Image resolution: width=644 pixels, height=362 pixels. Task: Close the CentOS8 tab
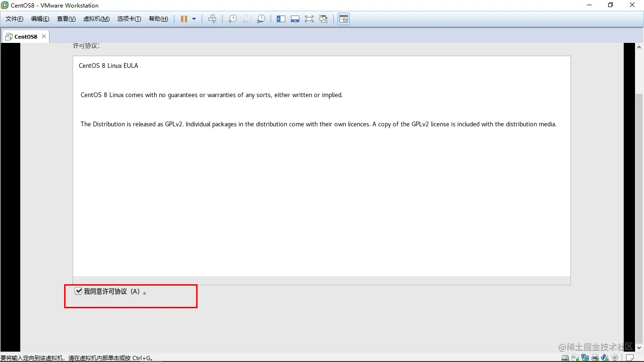coord(44,36)
